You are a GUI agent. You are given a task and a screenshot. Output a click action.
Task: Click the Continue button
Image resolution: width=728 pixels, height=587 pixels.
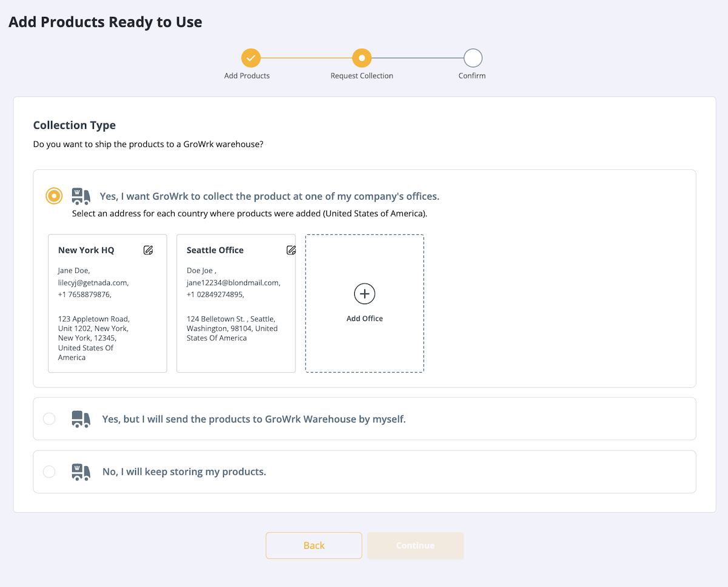tap(416, 546)
